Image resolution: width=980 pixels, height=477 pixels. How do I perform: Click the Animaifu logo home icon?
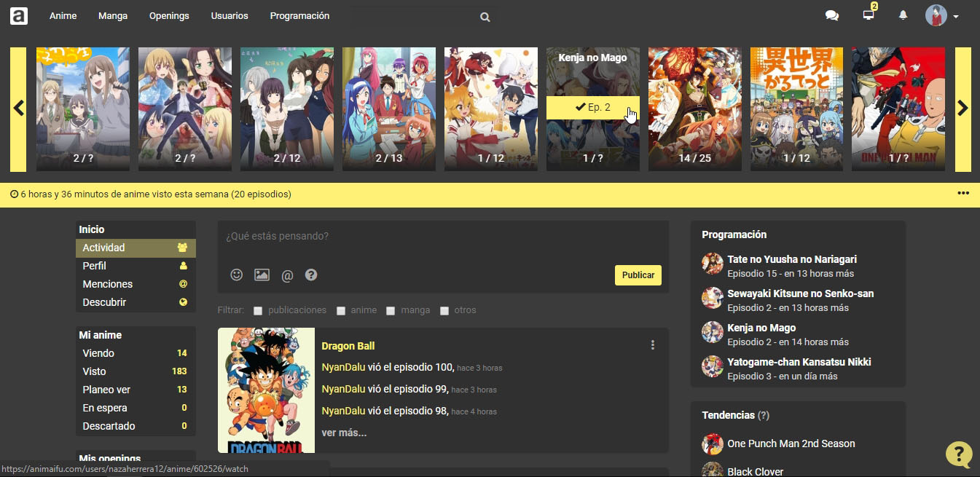[19, 15]
